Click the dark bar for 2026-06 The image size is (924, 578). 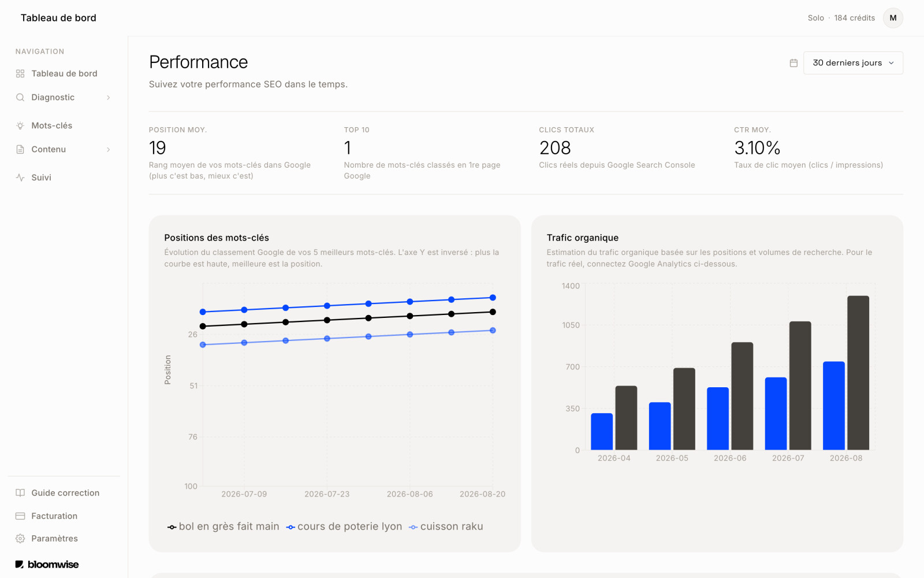tap(742, 396)
